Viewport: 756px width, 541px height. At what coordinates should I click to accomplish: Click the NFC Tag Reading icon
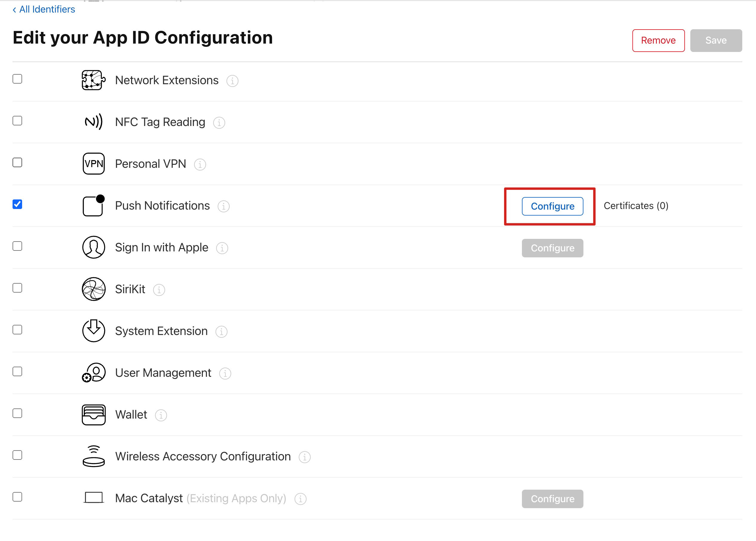93,122
